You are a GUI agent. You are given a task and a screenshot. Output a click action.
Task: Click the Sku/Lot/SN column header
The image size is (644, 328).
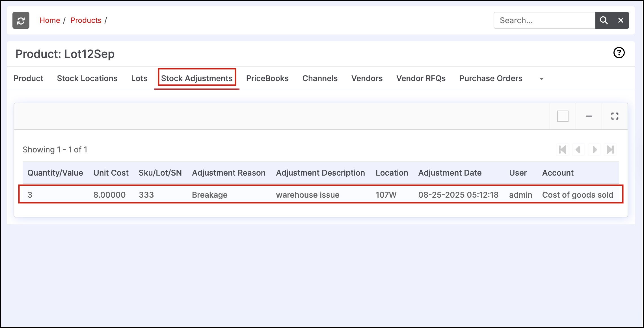click(160, 173)
